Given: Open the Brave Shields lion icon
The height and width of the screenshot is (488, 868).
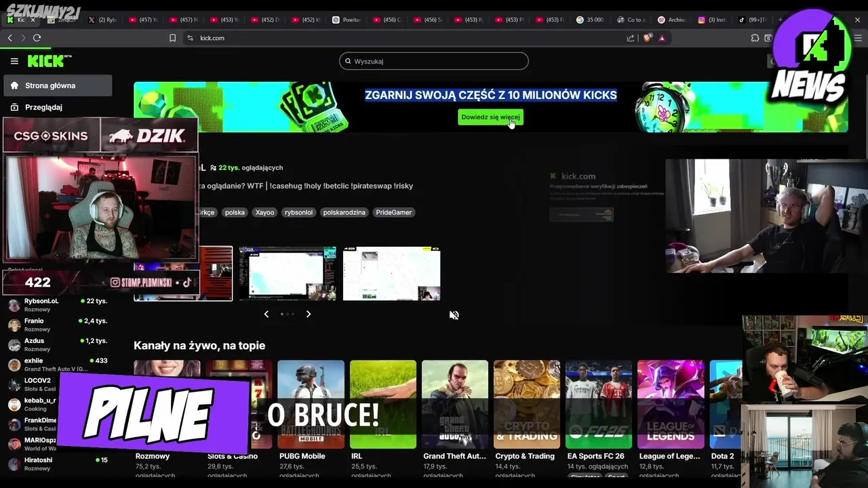Looking at the screenshot, I should tap(647, 38).
